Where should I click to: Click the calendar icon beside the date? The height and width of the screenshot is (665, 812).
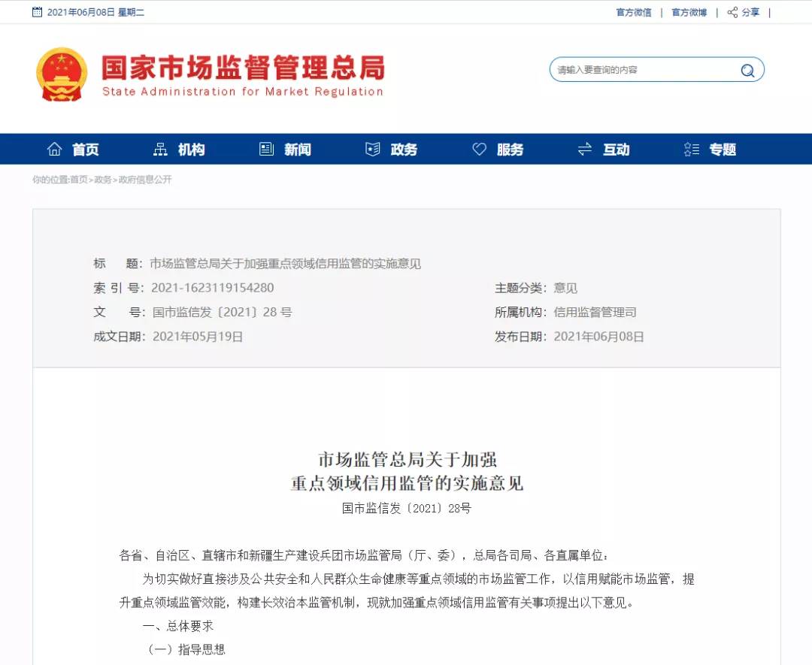click(x=37, y=12)
